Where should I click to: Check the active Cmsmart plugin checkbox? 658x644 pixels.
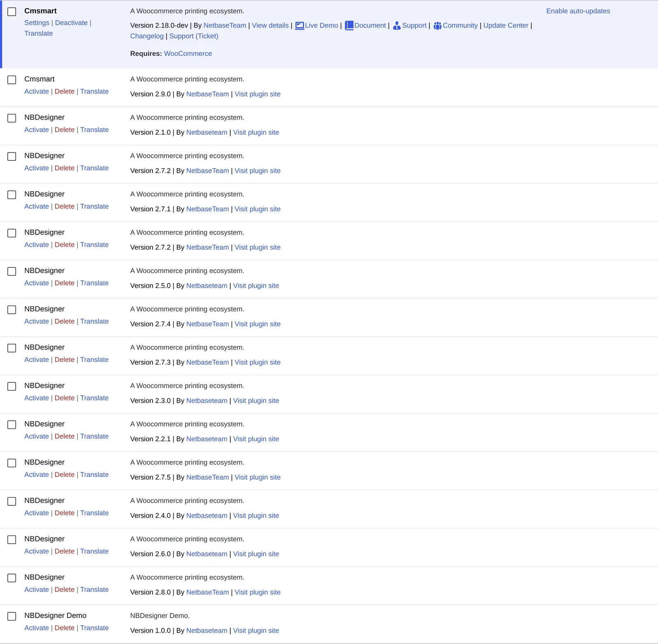(12, 12)
